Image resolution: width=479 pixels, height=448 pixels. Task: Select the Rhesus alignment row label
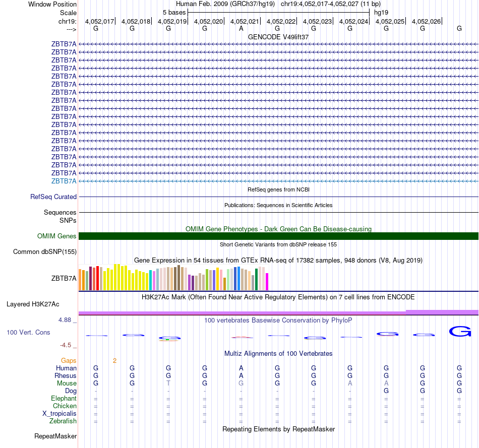point(66,375)
